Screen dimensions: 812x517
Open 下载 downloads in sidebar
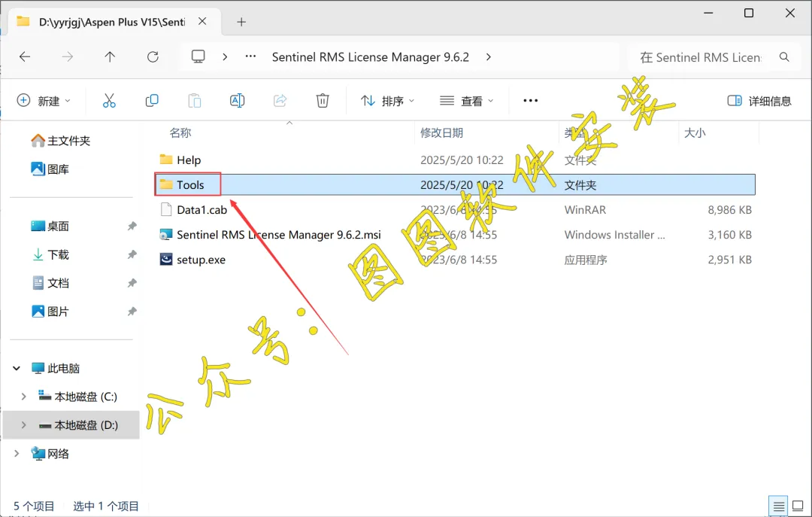(50, 254)
